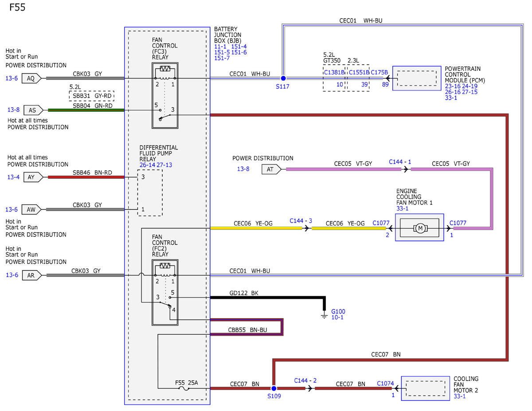Open 33-1 link under PCM label

(451, 98)
